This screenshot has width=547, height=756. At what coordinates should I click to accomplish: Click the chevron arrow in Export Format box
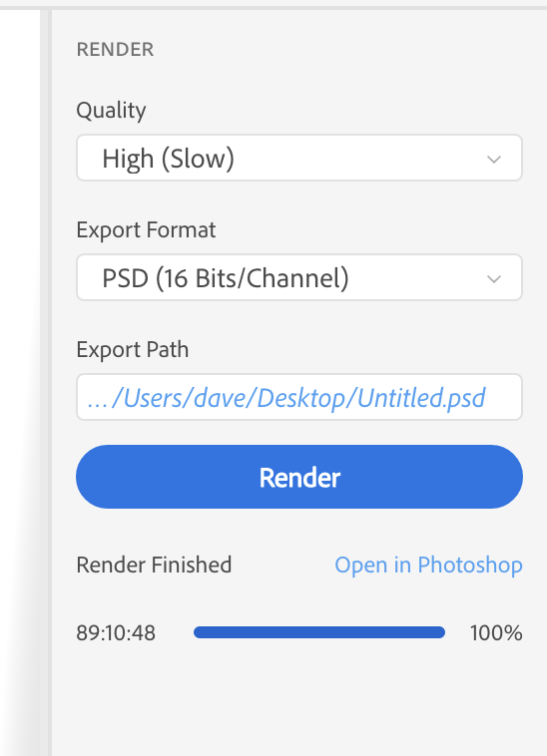494,278
